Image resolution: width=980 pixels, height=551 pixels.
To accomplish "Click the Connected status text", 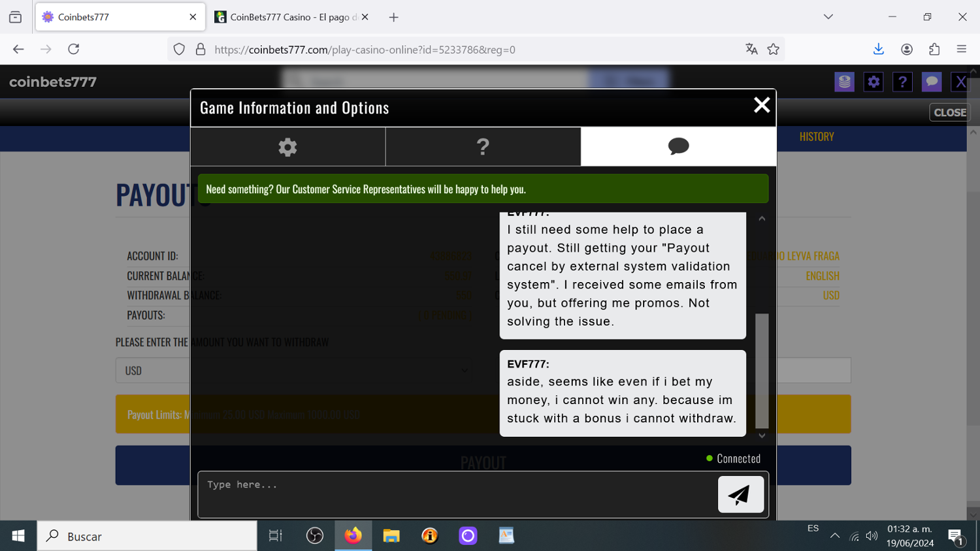I will [739, 458].
